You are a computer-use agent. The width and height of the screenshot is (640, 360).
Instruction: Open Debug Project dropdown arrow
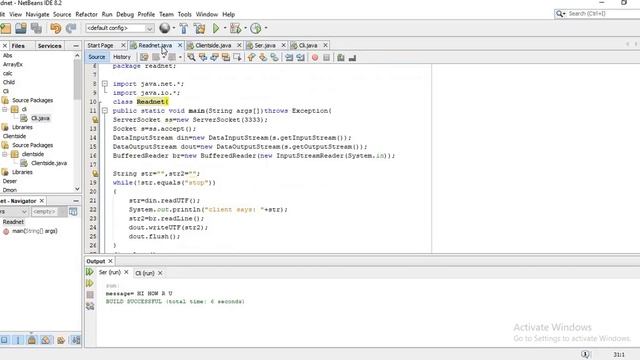pos(245,28)
